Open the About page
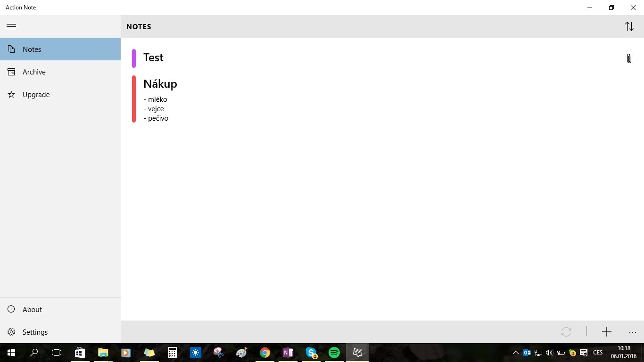644x362 pixels. coord(60,310)
